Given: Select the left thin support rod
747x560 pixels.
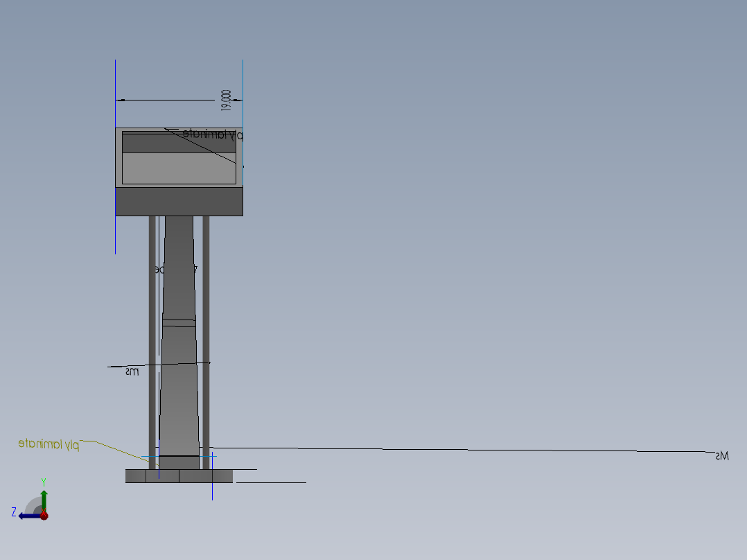Looking at the screenshot, I should 152,342.
